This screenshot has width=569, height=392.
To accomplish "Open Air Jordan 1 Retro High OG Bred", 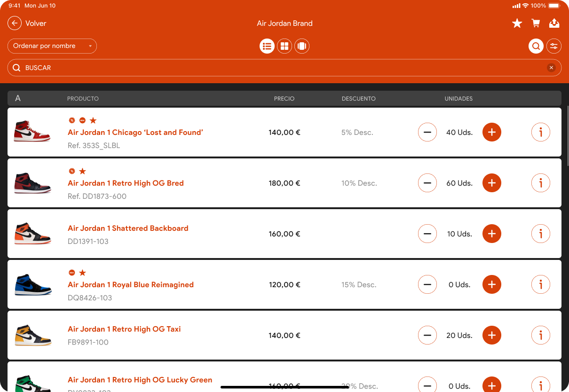I will [x=126, y=183].
